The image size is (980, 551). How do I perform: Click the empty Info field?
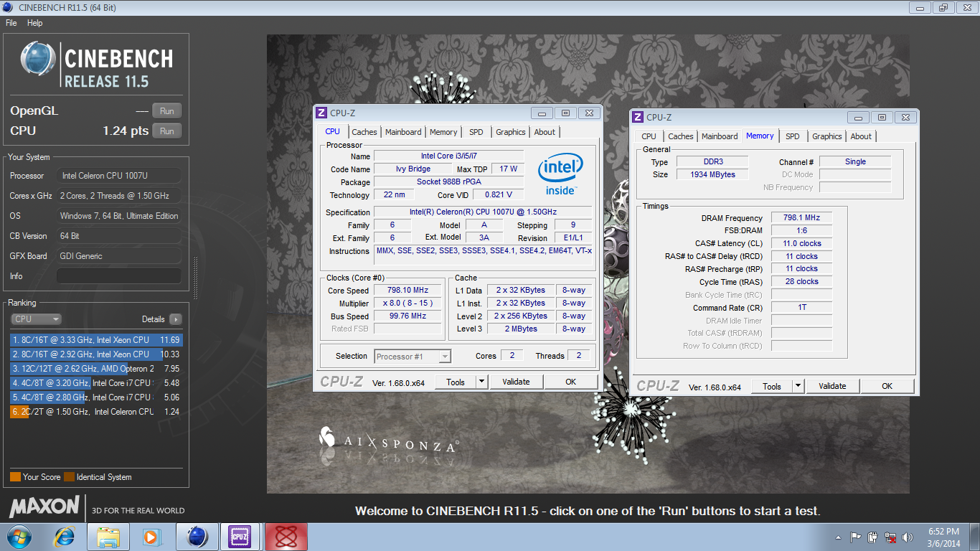coord(119,276)
